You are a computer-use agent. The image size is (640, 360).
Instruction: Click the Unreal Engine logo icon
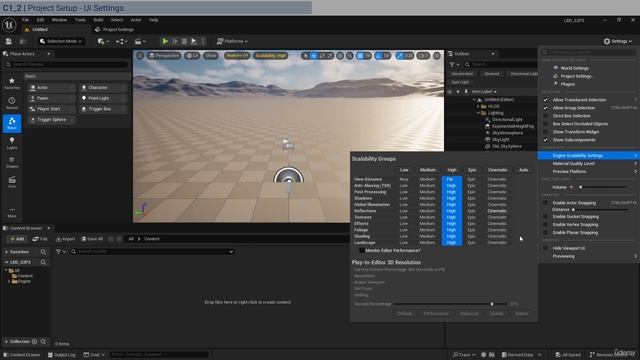(x=9, y=25)
